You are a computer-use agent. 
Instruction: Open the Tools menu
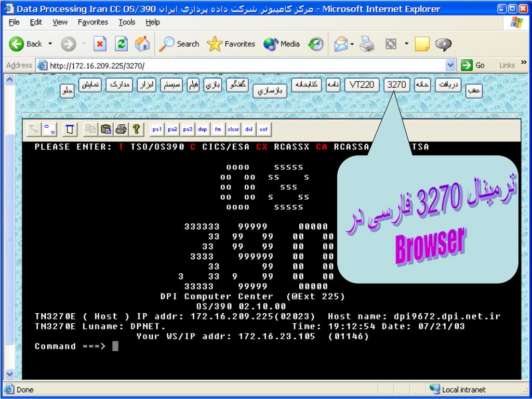(x=127, y=22)
